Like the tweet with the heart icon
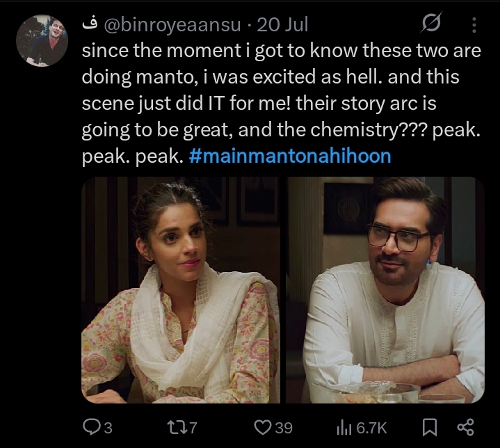Viewport: 500px width, 448px height. (x=264, y=426)
